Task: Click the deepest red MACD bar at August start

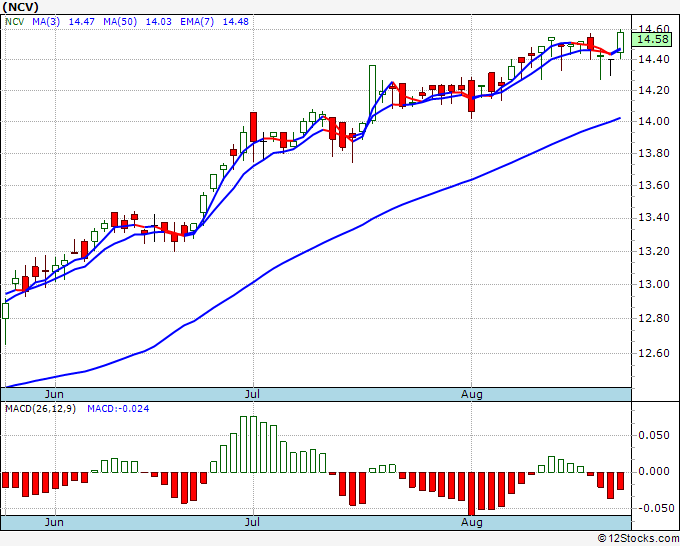Action: [471, 494]
